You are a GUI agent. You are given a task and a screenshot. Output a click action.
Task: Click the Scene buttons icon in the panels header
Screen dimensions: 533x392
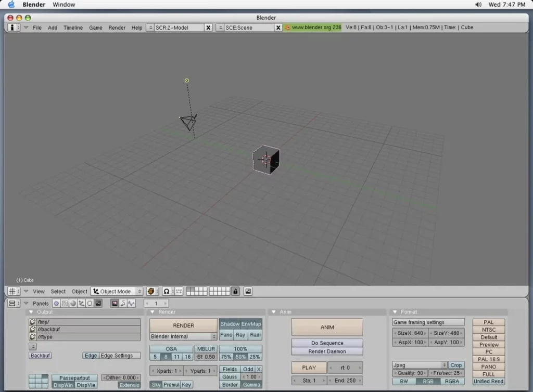point(98,303)
